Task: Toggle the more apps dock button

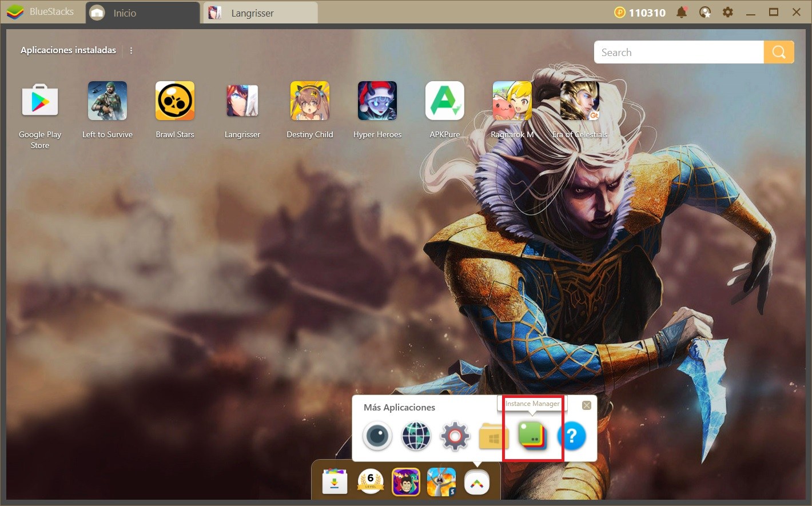Action: pos(477,483)
